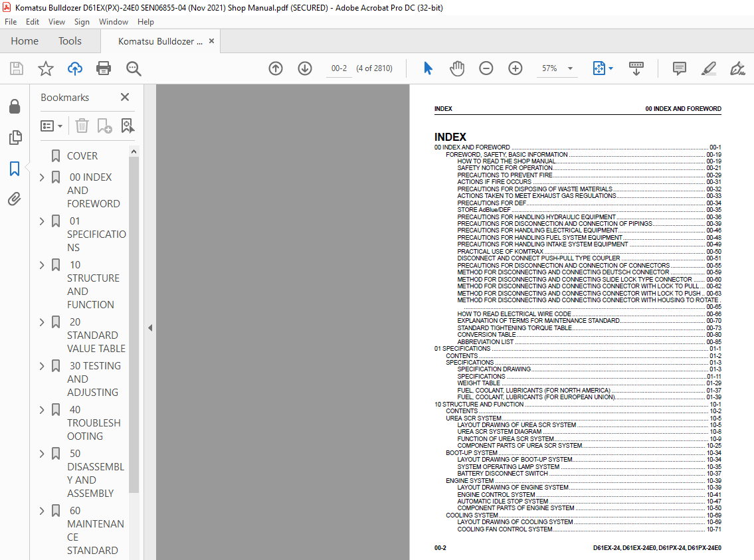Viewport: 754px width, 560px height.
Task: Open the bookmark options list menu
Action: tap(51, 126)
